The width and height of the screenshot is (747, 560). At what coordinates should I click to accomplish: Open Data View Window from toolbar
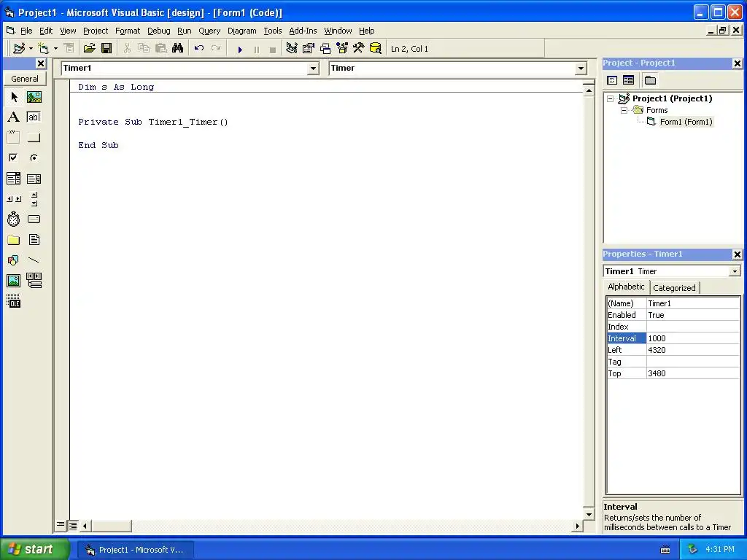coord(376,48)
